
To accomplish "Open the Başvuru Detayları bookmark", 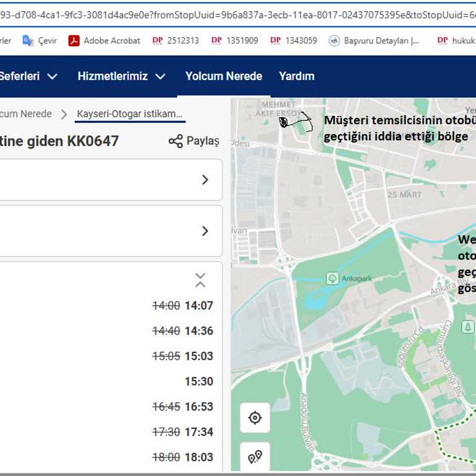I will (x=374, y=40).
